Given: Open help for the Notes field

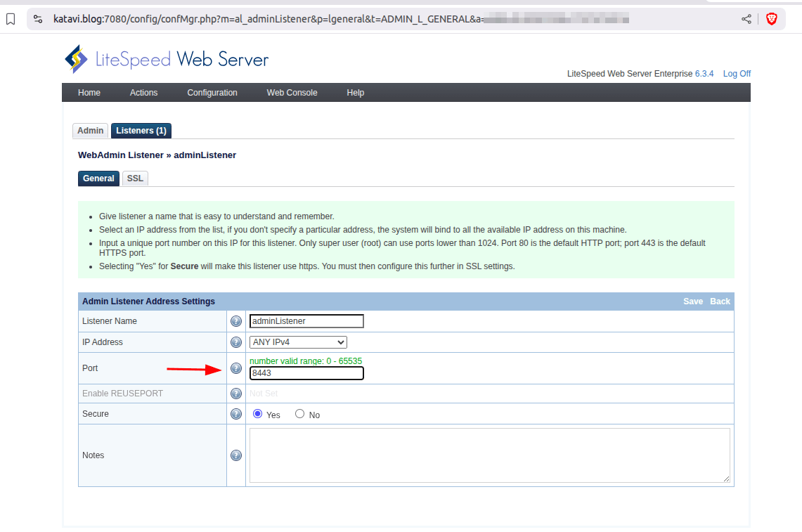Looking at the screenshot, I should [x=235, y=455].
